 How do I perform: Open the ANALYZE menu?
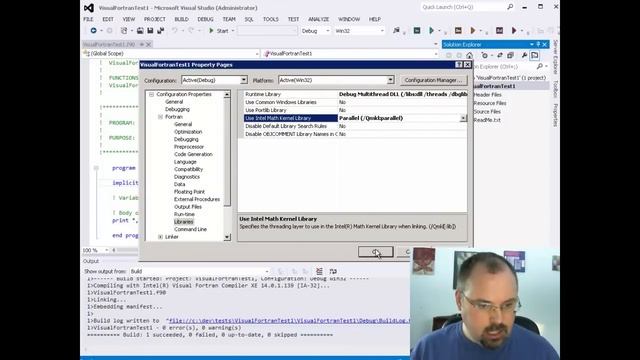coord(318,19)
